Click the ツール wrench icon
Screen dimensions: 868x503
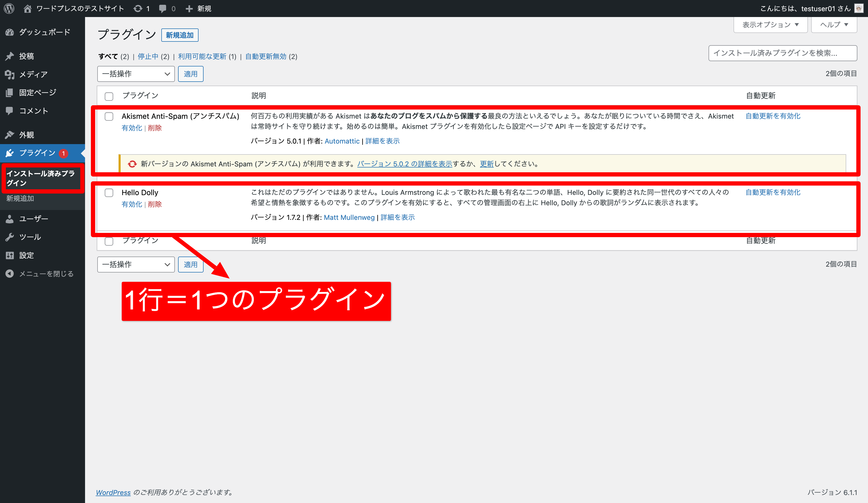(x=10, y=237)
